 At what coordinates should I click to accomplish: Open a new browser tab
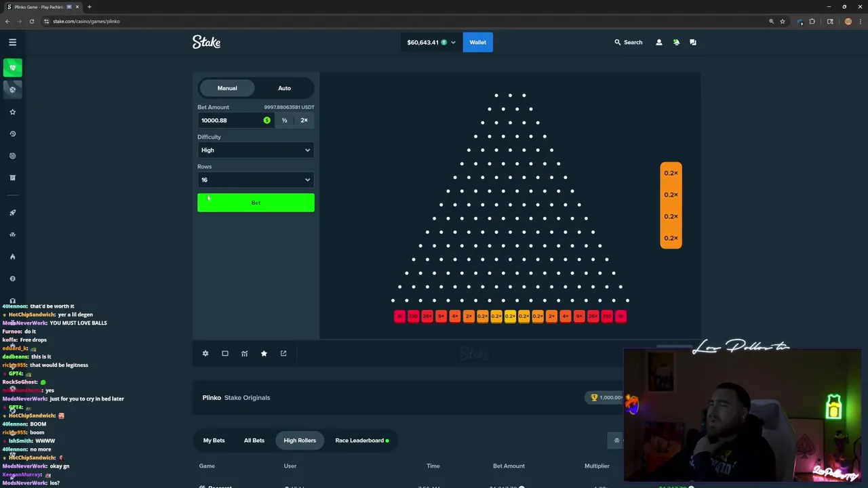pos(89,7)
